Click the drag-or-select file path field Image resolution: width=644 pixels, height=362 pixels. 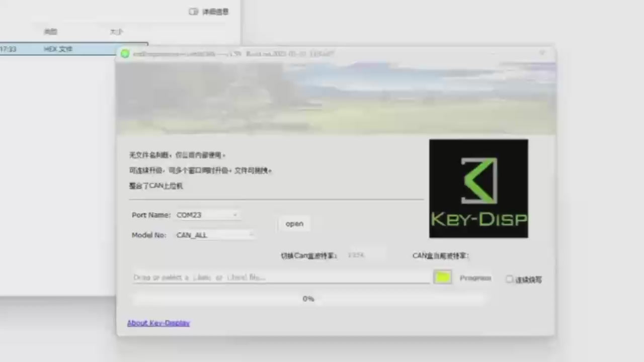coord(281,278)
